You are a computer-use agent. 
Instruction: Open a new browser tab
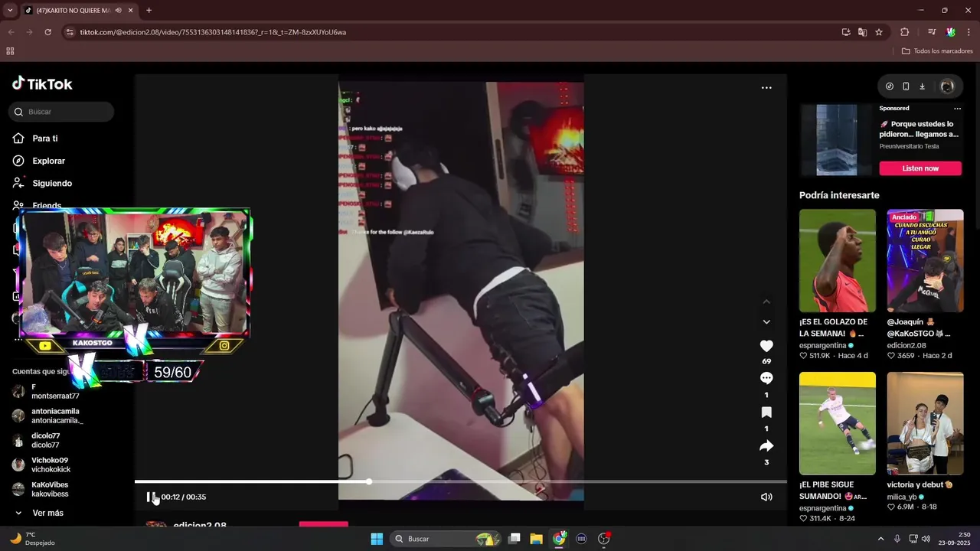pyautogui.click(x=149, y=11)
